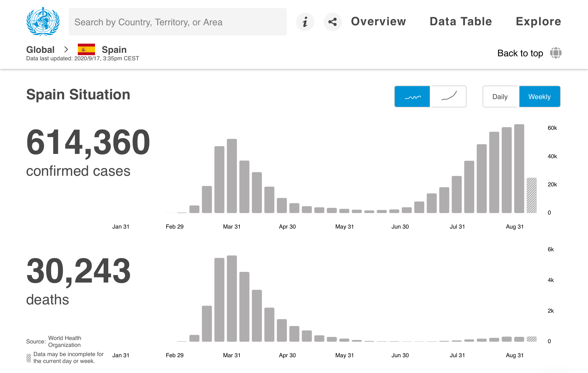Viewport: 588px width, 373px height.
Task: Open the information icon button
Action: tap(305, 22)
